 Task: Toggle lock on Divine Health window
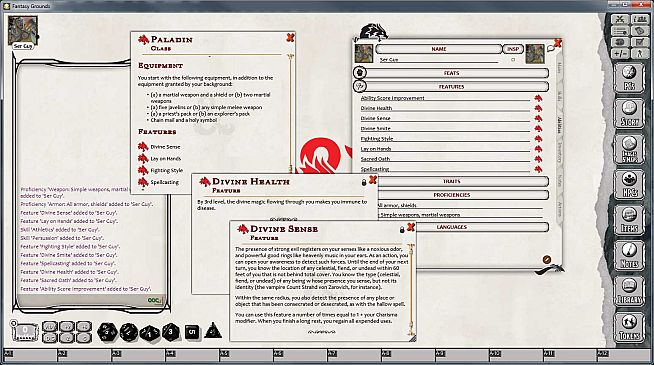(x=364, y=183)
